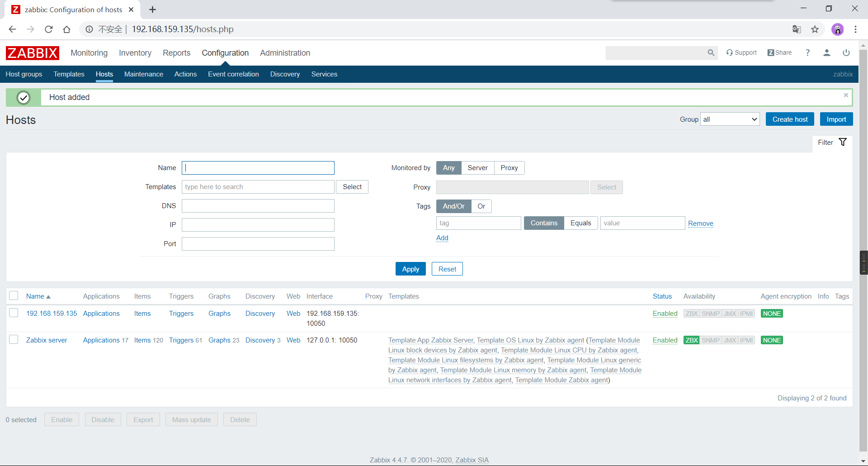868x466 pixels.
Task: Check the 192.168.159.135 host checkbox
Action: click(14, 313)
